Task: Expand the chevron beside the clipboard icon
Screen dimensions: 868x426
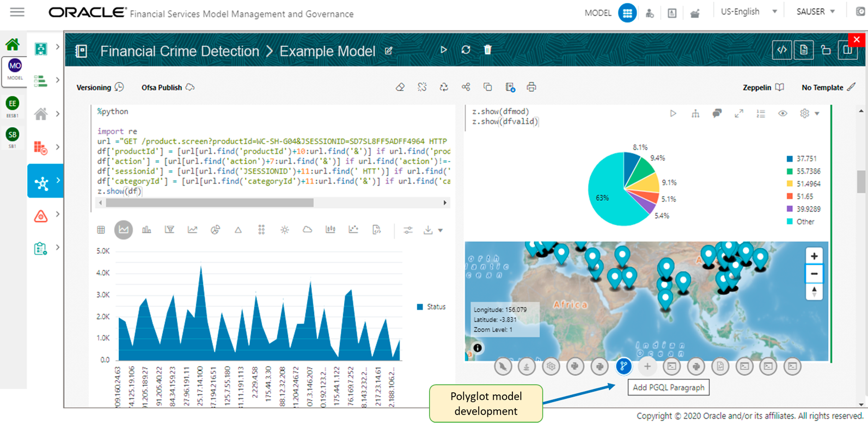Action: point(57,248)
